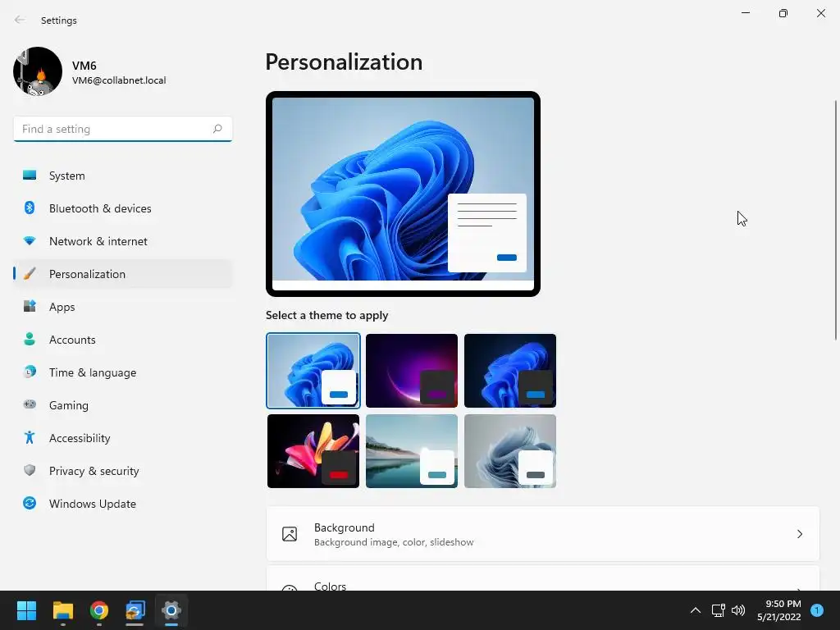The width and height of the screenshot is (840, 630).
Task: Apply the colorful Captured Motion theme
Action: [313, 451]
